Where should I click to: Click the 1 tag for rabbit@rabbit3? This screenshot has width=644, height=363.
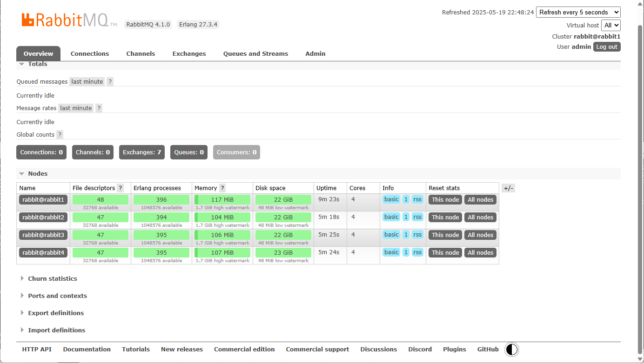406,235
